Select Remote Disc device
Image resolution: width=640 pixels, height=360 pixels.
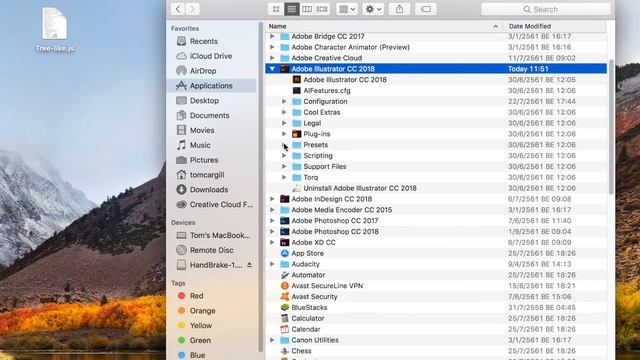click(x=211, y=250)
